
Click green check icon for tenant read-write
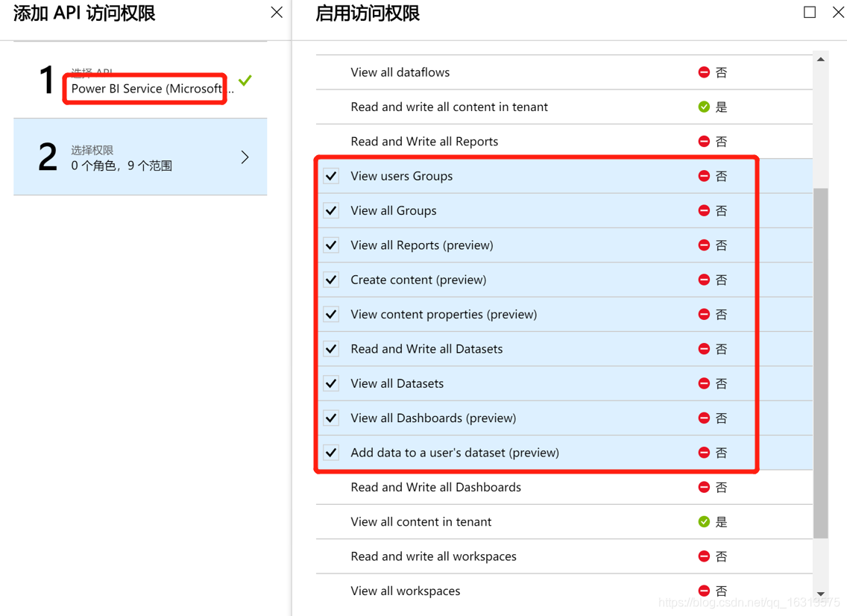click(x=704, y=107)
